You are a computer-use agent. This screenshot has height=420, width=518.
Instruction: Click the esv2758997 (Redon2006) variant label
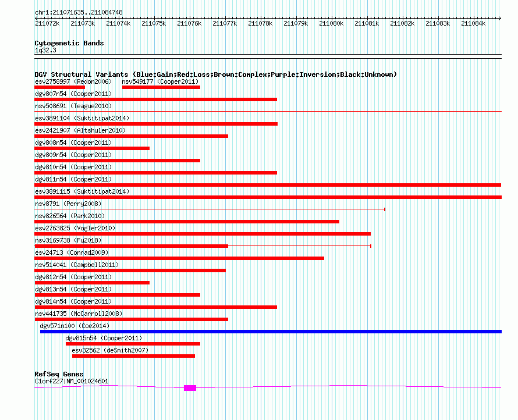(73, 81)
